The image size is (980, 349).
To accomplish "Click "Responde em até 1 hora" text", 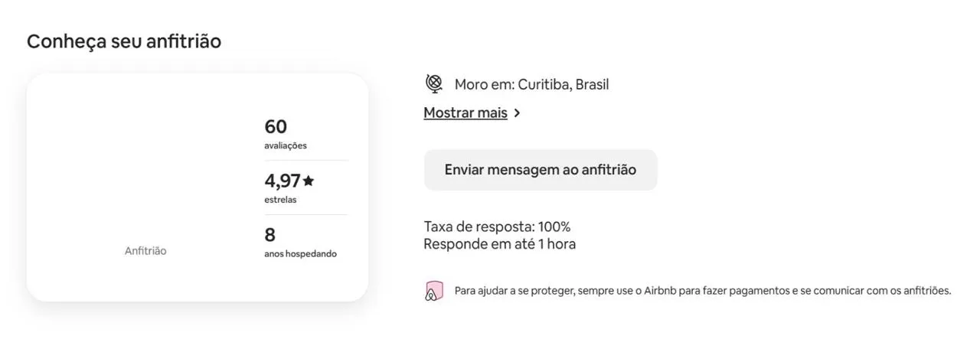I will pyautogui.click(x=499, y=244).
